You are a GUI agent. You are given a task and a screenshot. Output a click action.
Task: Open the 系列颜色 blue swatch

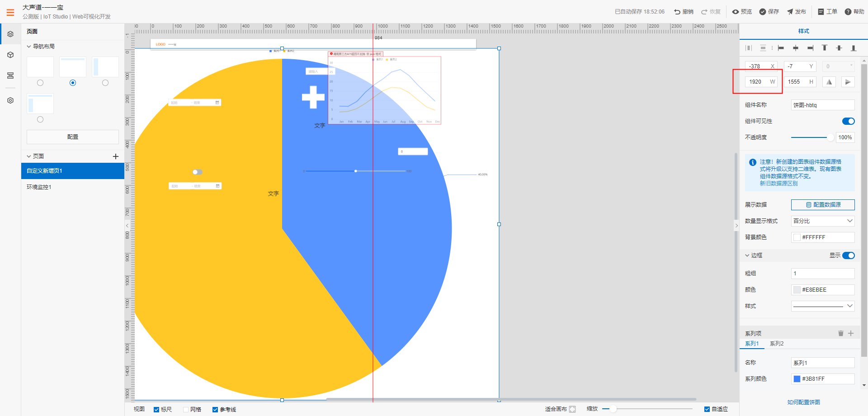click(797, 379)
